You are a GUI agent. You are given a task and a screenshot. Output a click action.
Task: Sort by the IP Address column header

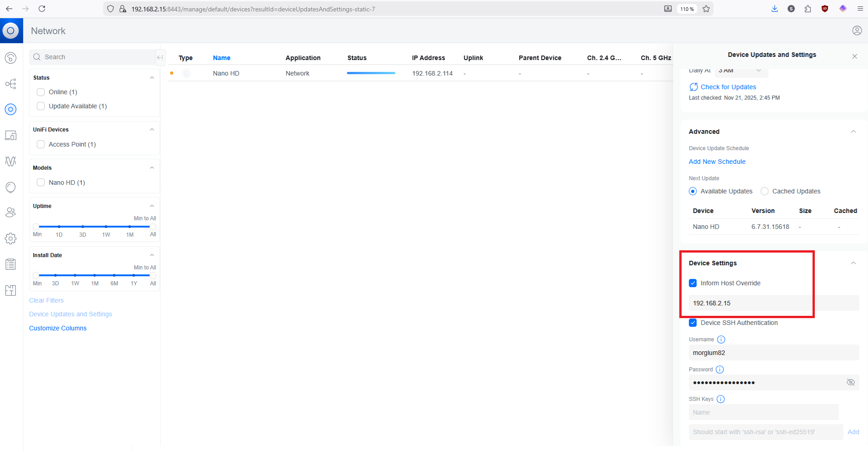[428, 58]
